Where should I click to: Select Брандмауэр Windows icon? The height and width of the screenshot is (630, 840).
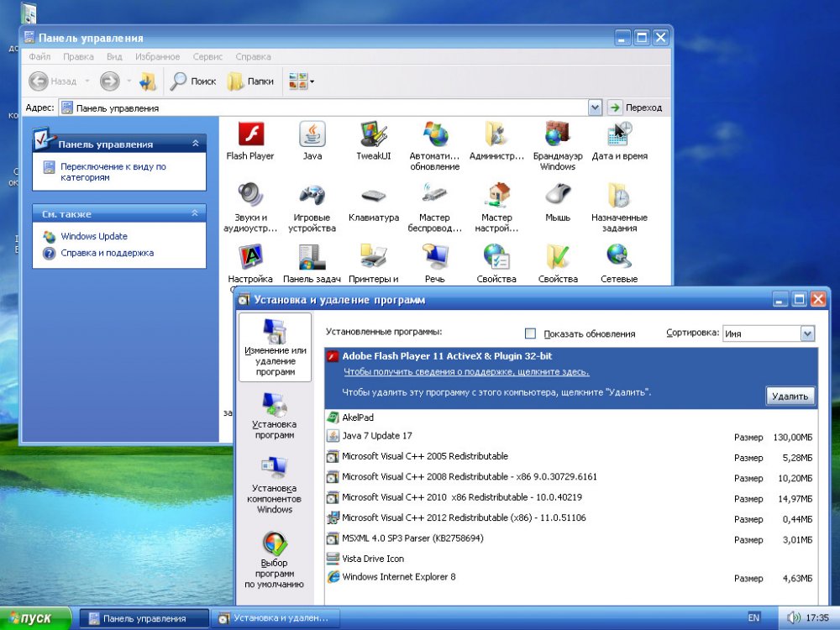coord(558,145)
